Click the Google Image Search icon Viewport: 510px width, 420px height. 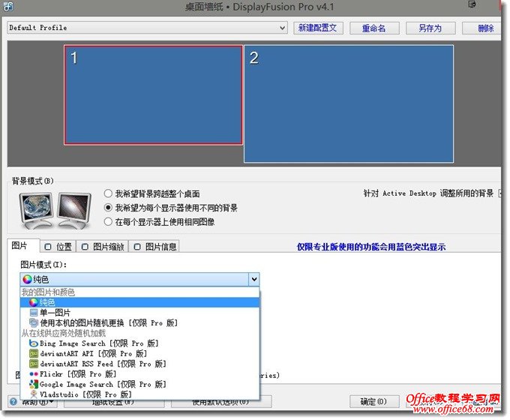[x=34, y=384]
